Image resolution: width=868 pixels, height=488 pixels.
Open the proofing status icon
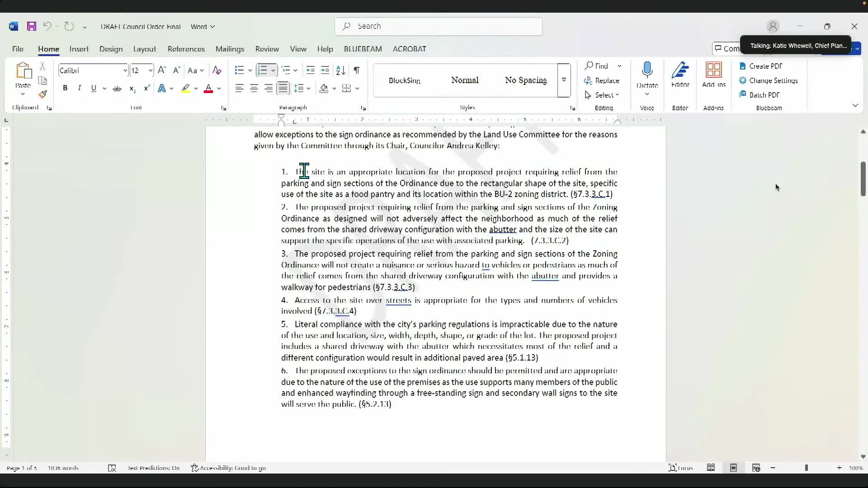pos(112,468)
